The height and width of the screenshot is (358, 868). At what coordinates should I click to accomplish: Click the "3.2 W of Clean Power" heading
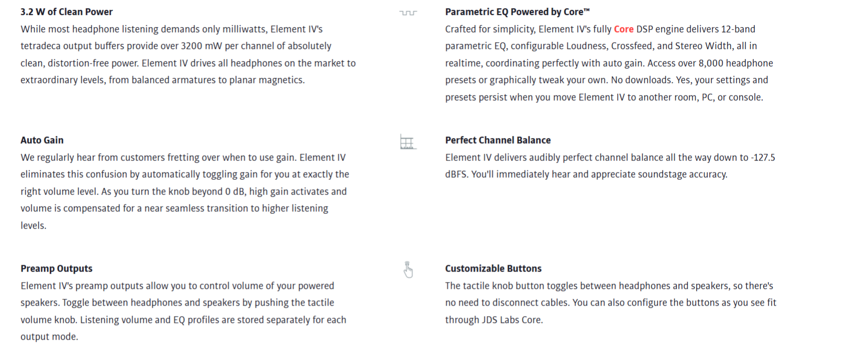point(67,12)
